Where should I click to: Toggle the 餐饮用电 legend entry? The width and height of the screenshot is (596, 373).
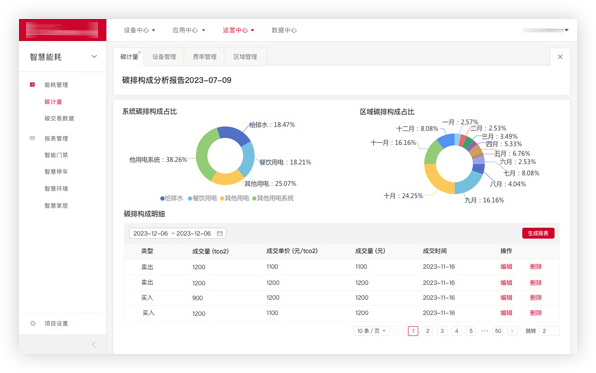[202, 198]
